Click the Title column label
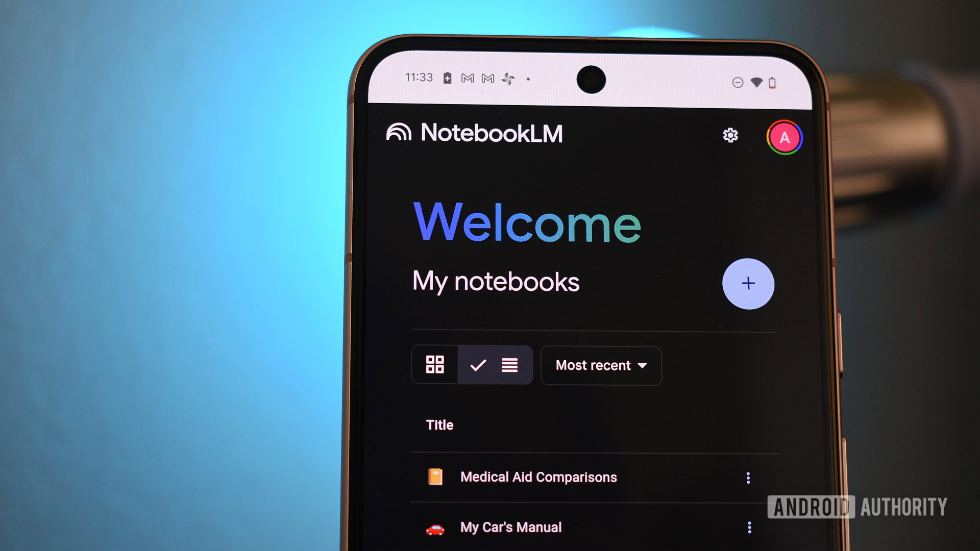 [439, 425]
